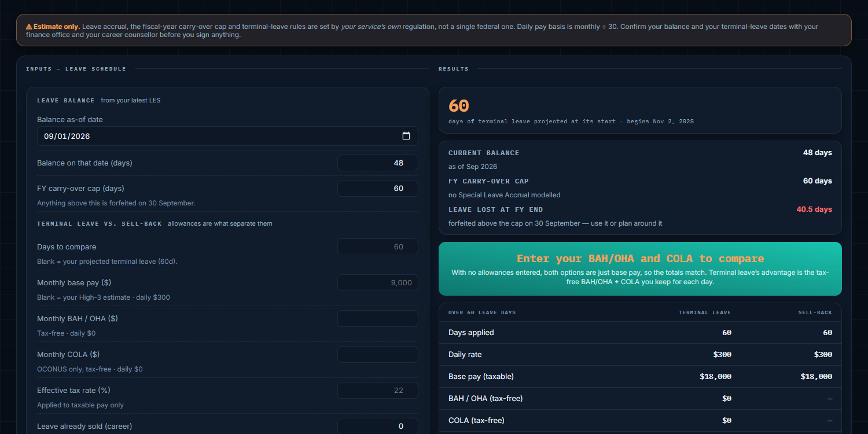Select Terminal Leave base pay $18,000

[715, 377]
